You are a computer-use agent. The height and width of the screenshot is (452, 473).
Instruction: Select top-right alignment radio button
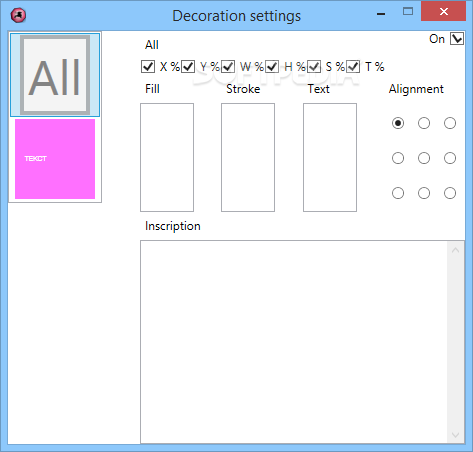coord(450,123)
